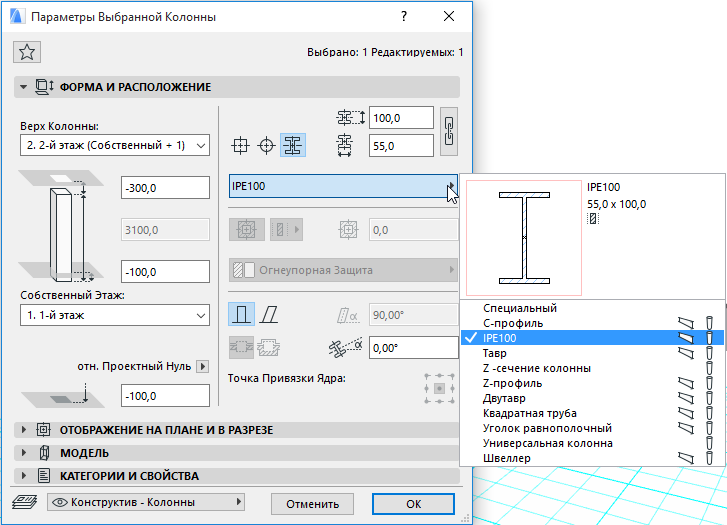This screenshot has height=525, width=727.
Task: Choose С-профиль from the profile list
Action: [x=592, y=323]
